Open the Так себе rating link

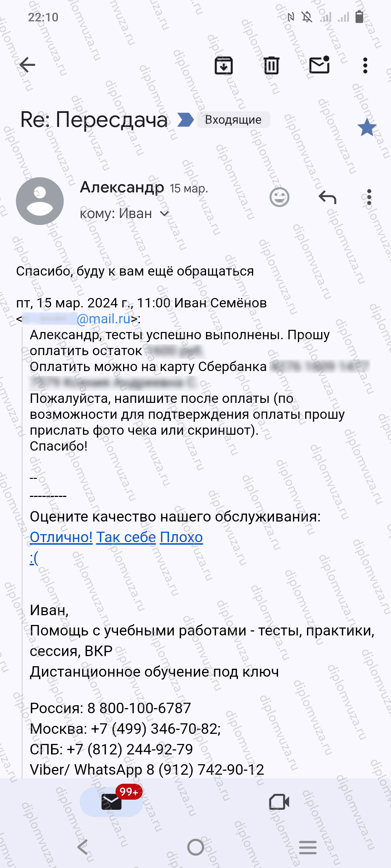126,537
